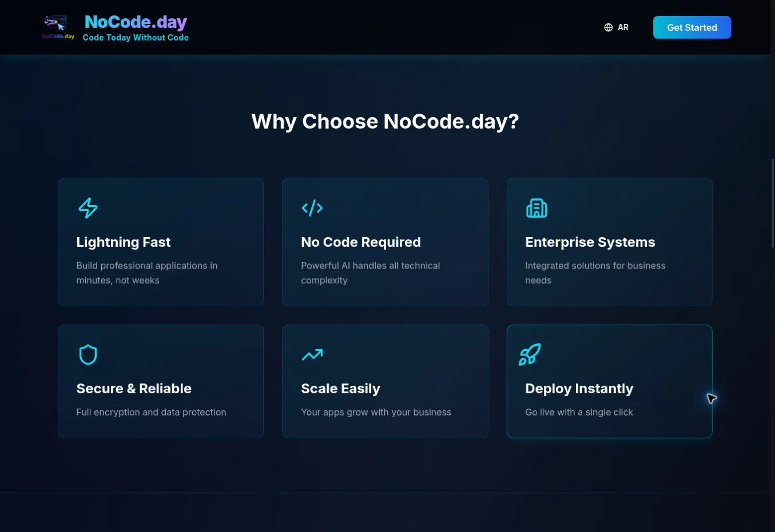Click the trending-up scale icon
This screenshot has width=775, height=532.
pyautogui.click(x=312, y=355)
